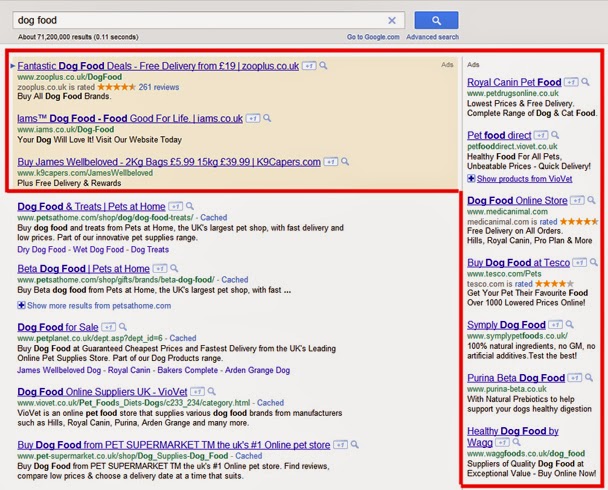Open Bakers Complete sitelink
608x490 pixels.
188,370
